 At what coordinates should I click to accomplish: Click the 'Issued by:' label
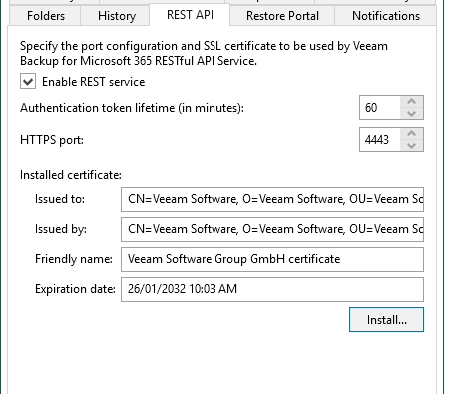(61, 229)
